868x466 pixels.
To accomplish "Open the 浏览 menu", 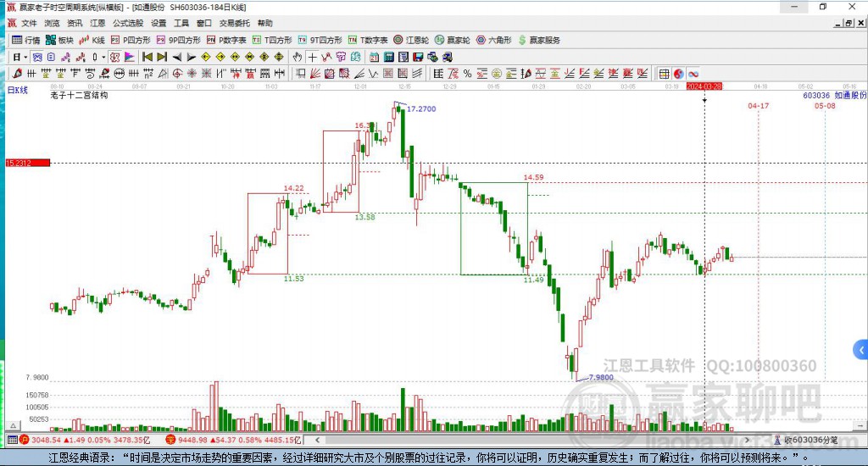I will [52, 23].
